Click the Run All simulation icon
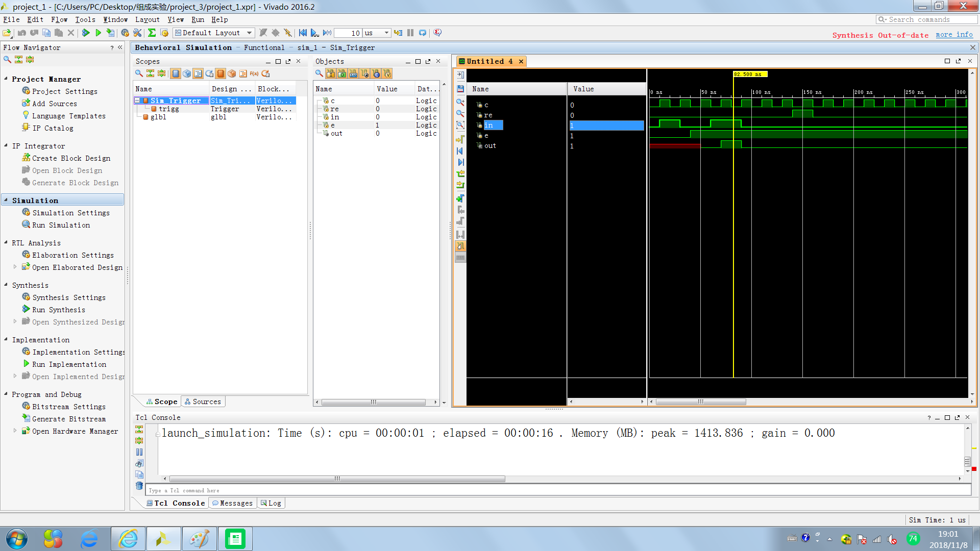The image size is (980, 551). [x=315, y=33]
